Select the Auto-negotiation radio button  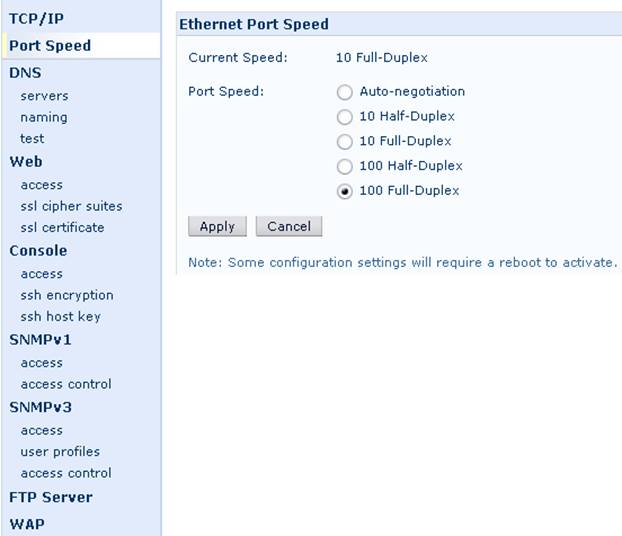pos(344,92)
